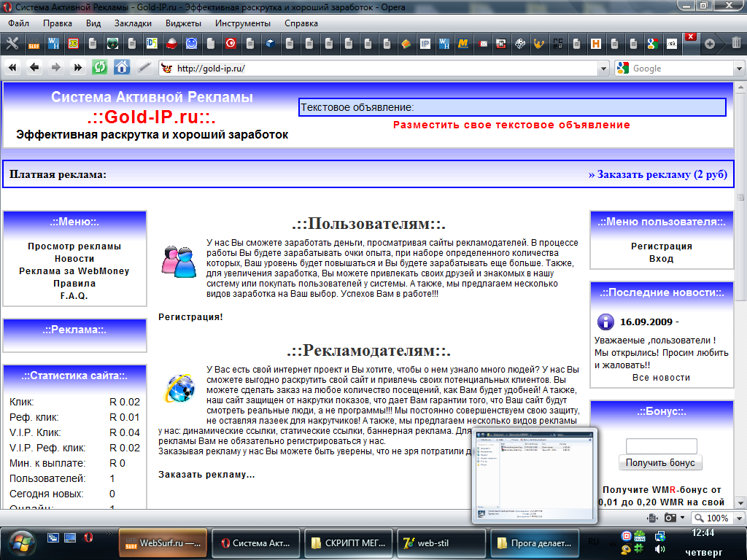This screenshot has height=560, width=747.
Task: Add a new tab with plus button
Action: [x=710, y=44]
